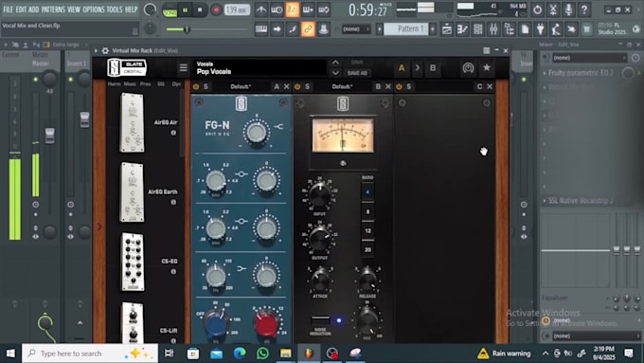644x363 pixels.
Task: Open Virtual Mix Rack gear options
Action: (105, 50)
